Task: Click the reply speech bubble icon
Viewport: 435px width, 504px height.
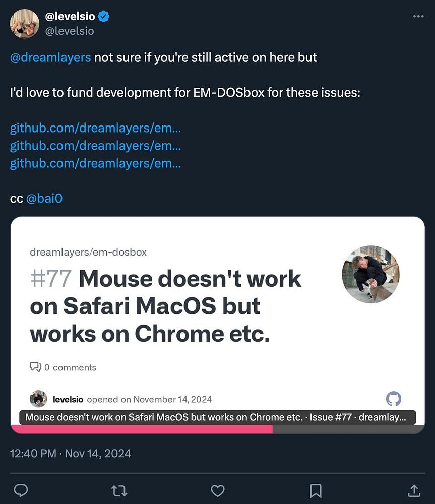Action: (x=21, y=490)
